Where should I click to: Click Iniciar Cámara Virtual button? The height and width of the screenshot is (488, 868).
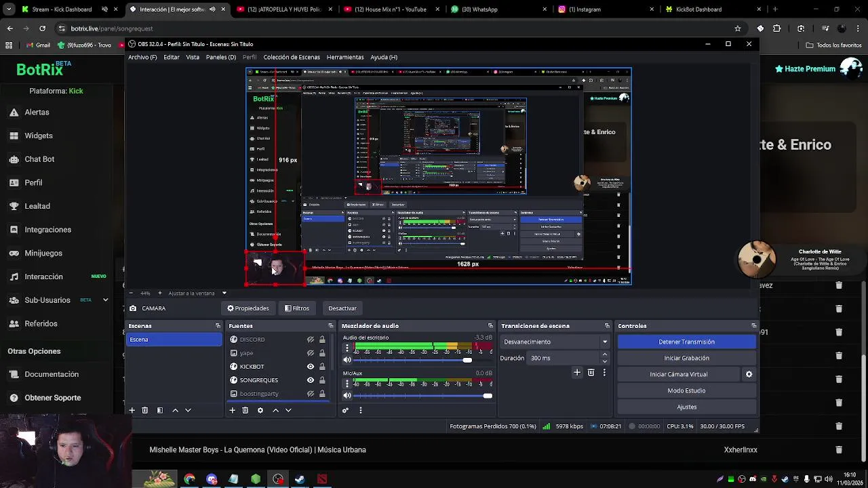pyautogui.click(x=679, y=374)
